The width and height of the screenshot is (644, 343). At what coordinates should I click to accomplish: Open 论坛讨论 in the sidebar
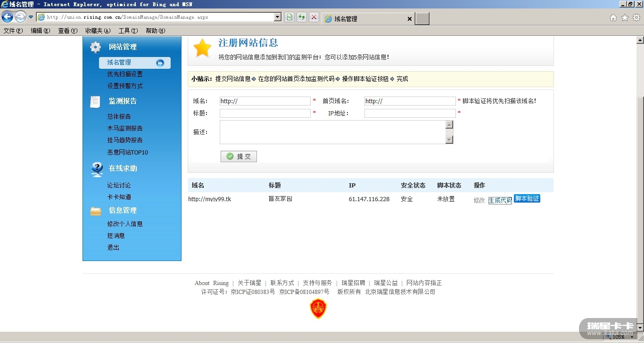tap(119, 185)
